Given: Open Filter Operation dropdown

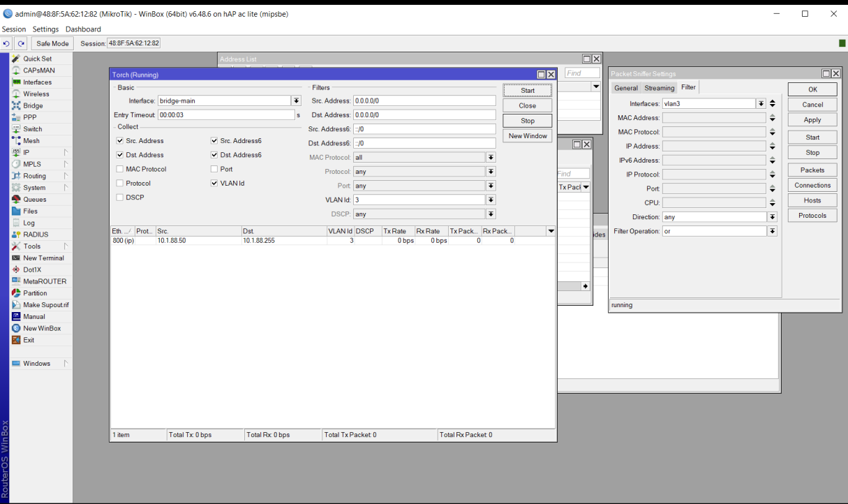Looking at the screenshot, I should [772, 231].
